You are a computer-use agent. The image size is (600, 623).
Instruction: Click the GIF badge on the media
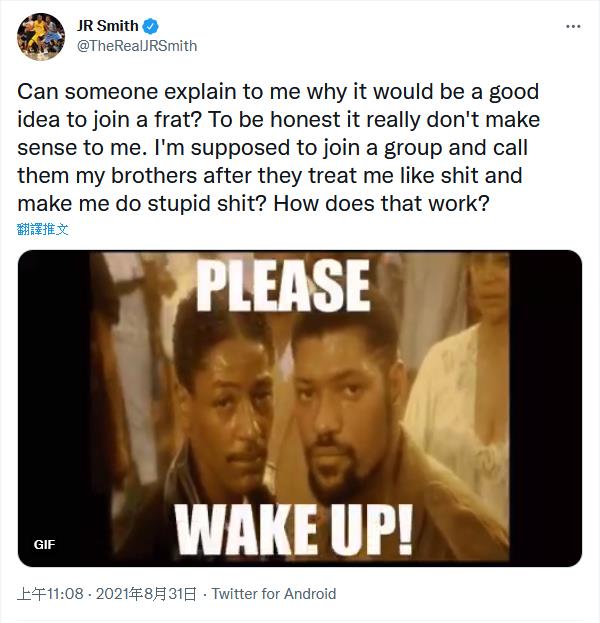tap(44, 545)
